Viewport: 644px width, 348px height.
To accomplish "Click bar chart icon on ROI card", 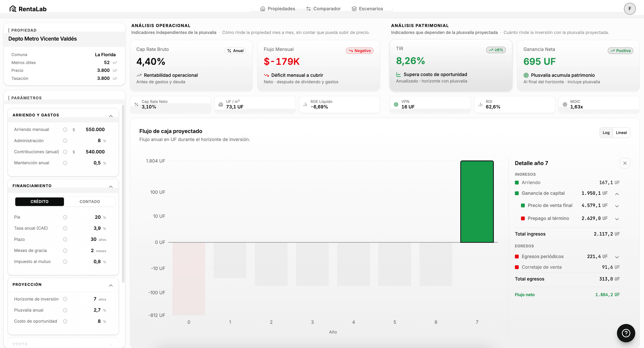I will (x=480, y=104).
